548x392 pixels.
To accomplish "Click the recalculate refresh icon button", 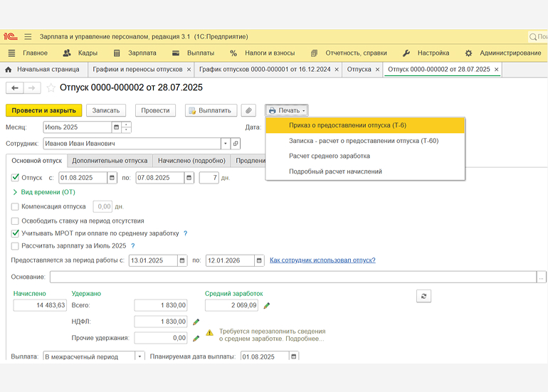I will click(423, 296).
